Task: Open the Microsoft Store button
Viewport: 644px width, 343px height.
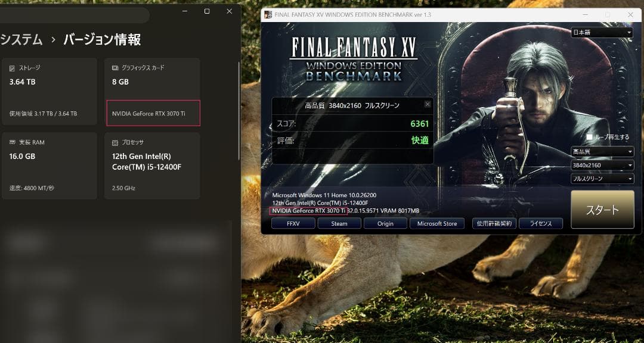Action: pyautogui.click(x=437, y=223)
